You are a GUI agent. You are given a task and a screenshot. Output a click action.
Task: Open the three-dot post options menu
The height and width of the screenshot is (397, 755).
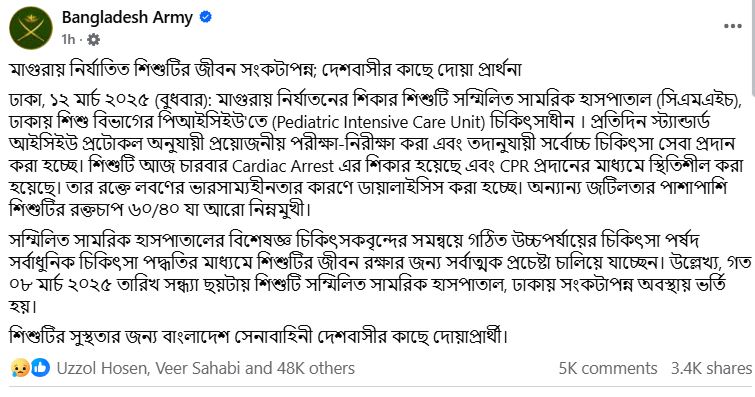[x=733, y=26]
